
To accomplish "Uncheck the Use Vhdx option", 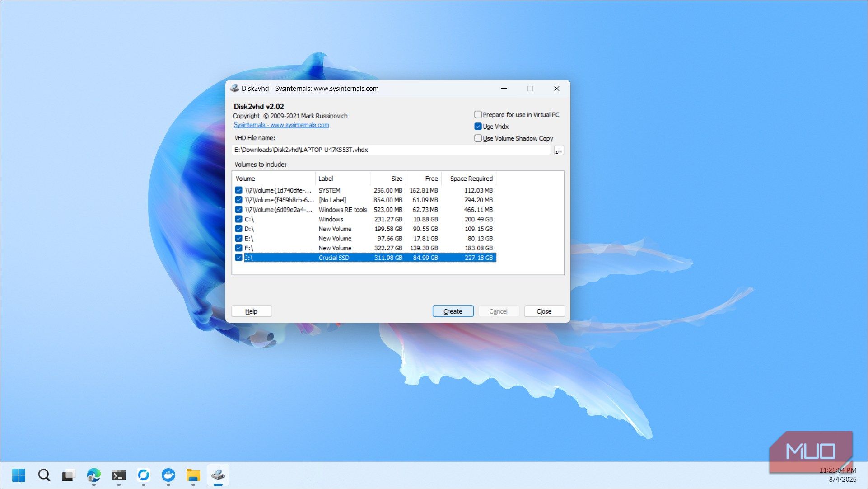I will point(478,127).
